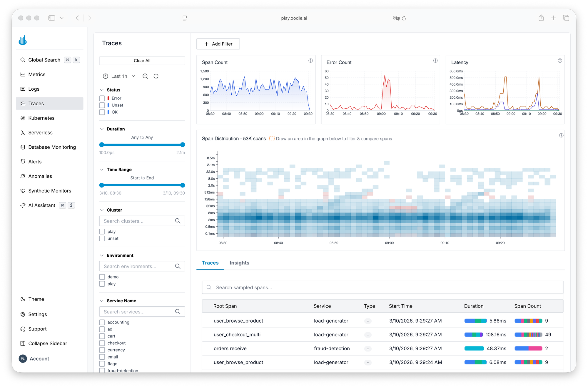The image size is (588, 387).
Task: Open Kubernetes from the sidebar
Action: click(x=41, y=118)
